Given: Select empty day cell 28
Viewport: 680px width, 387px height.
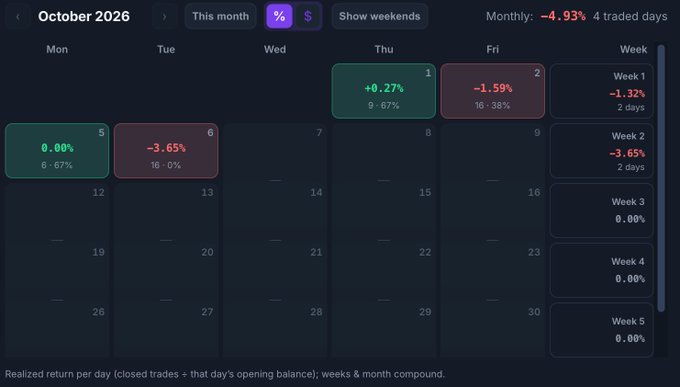Looking at the screenshot, I should 275,330.
